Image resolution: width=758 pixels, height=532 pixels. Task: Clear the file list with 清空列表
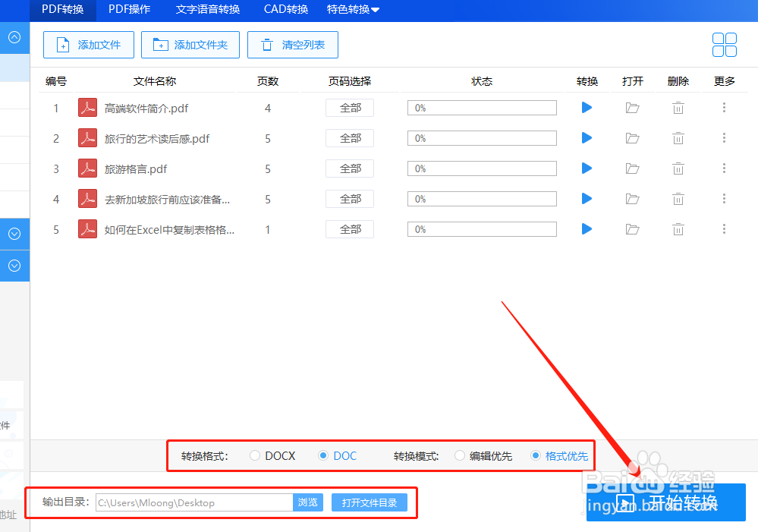[x=292, y=45]
